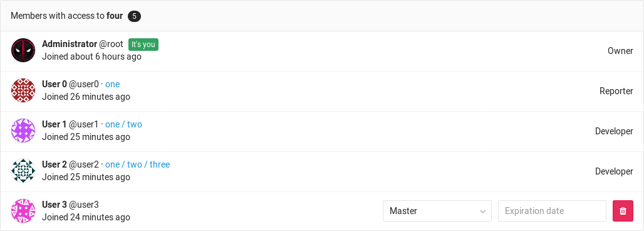Click the red trash icon for User 3
Viewport: 644px width, 231px height.
623,211
